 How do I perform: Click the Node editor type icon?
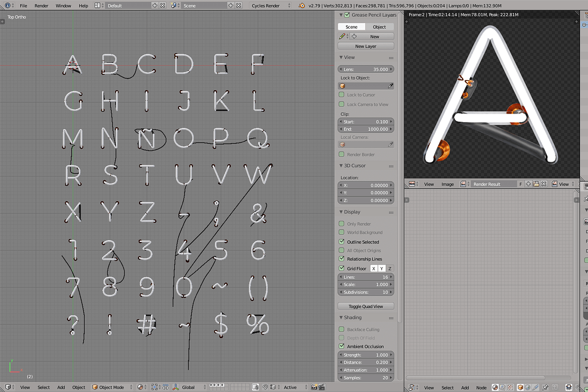pyautogui.click(x=412, y=387)
